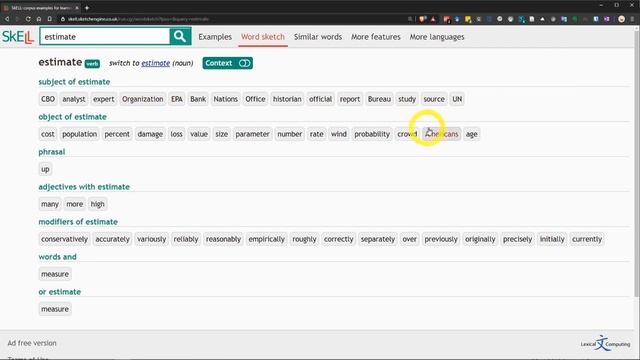The height and width of the screenshot is (360, 640).
Task: Click measure under words and
Action: click(x=55, y=274)
